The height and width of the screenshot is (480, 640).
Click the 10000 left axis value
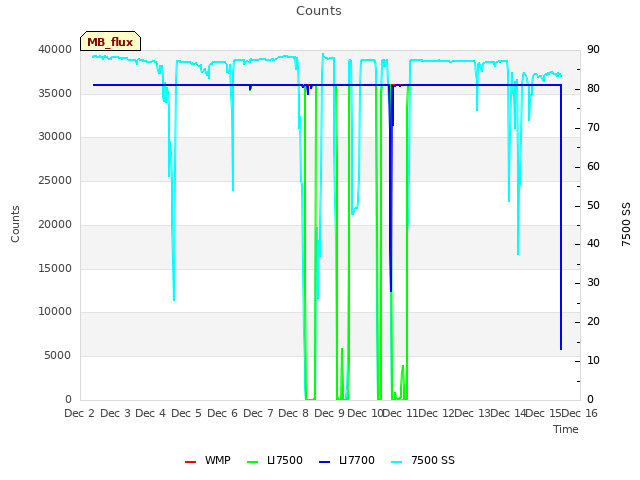(x=55, y=311)
